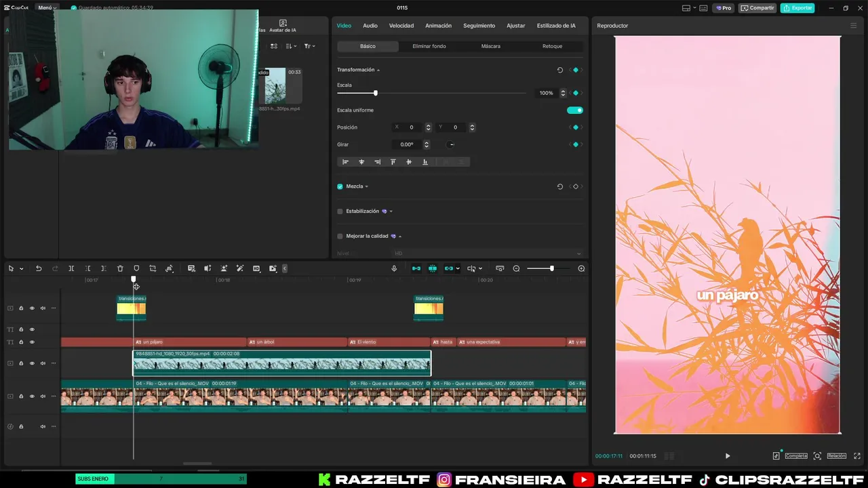Viewport: 868px width, 488px height.
Task: Select the 'un árbol' caption clip
Action: pyautogui.click(x=297, y=342)
